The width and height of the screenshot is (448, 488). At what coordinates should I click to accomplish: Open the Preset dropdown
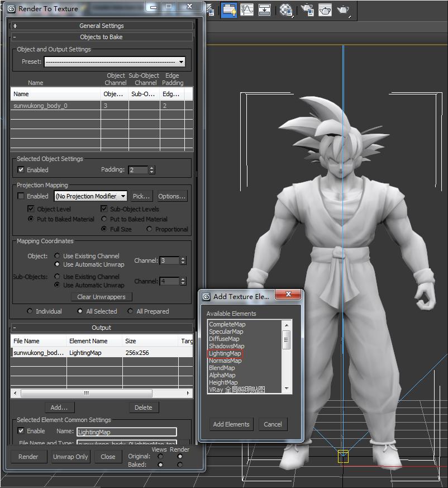point(115,61)
